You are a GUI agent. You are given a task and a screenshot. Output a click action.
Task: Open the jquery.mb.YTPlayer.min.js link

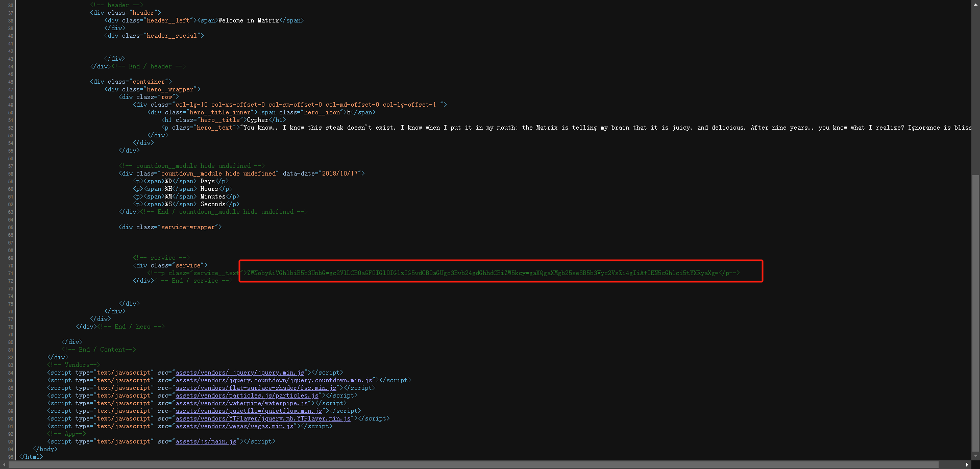pos(263,418)
